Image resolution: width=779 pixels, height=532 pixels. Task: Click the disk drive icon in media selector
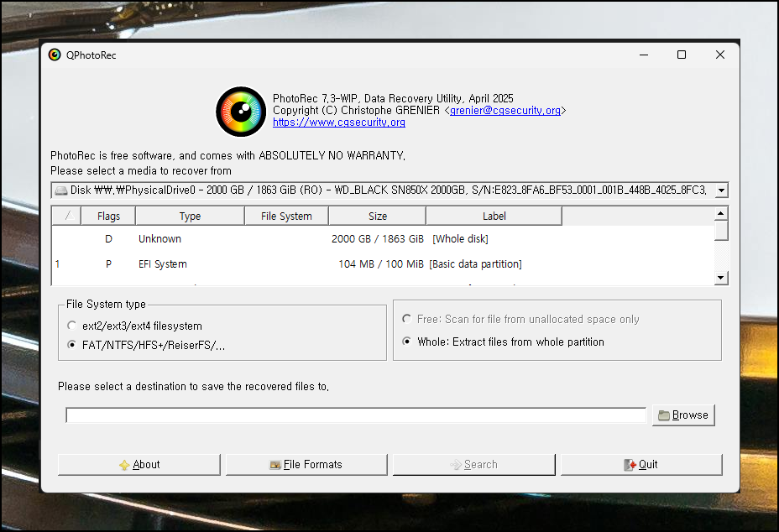click(61, 190)
